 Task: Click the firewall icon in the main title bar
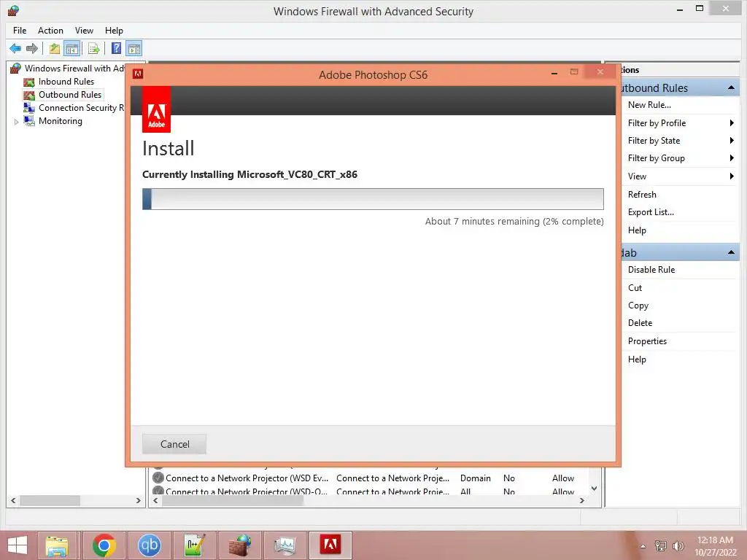click(13, 10)
